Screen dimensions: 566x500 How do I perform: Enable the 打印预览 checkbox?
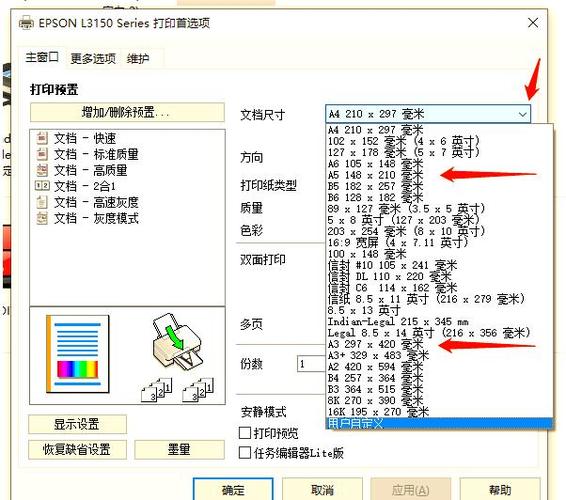pos(245,433)
